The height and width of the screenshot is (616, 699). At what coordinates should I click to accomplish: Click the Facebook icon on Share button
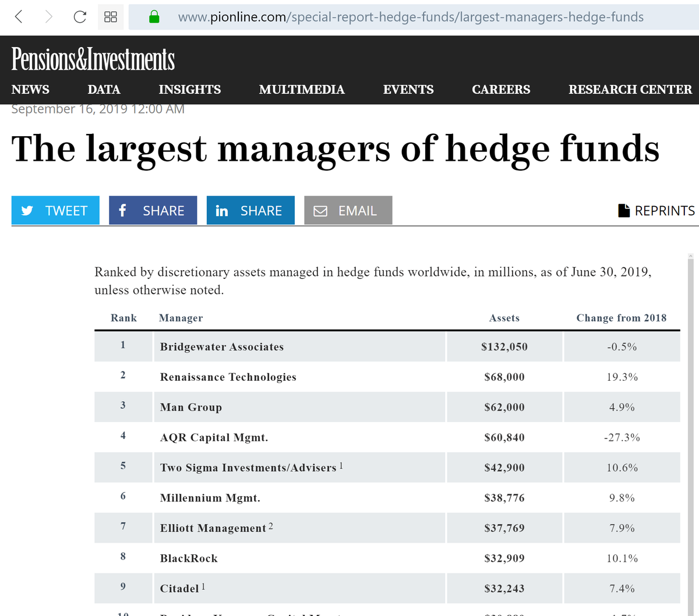[x=122, y=210]
